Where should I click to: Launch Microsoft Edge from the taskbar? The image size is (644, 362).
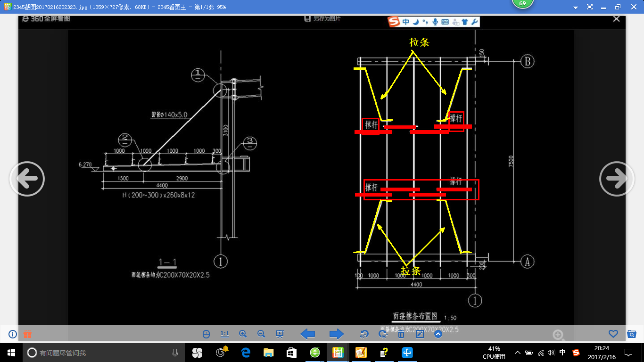point(246,353)
